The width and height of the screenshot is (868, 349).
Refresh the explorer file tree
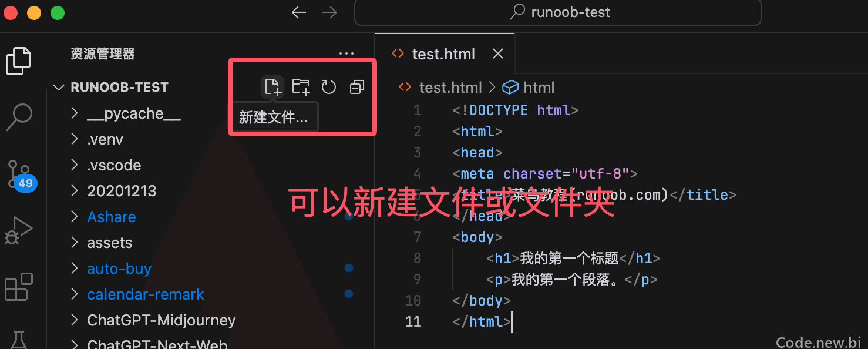point(328,87)
